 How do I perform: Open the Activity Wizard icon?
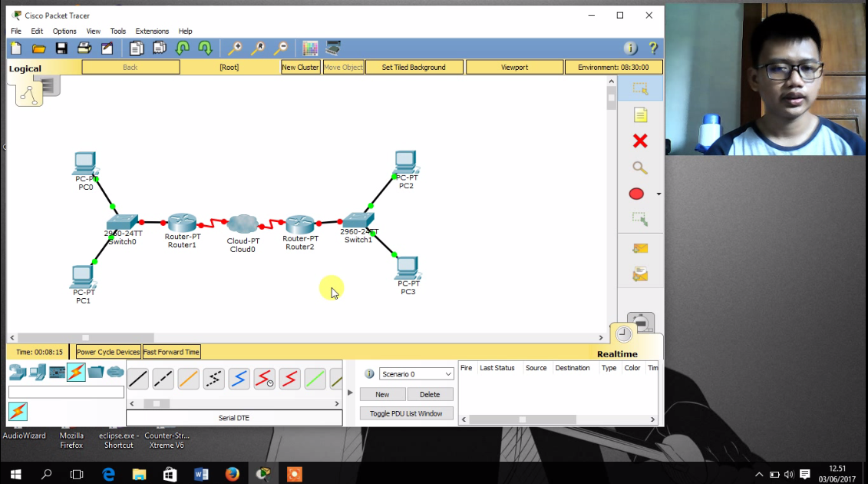click(107, 49)
